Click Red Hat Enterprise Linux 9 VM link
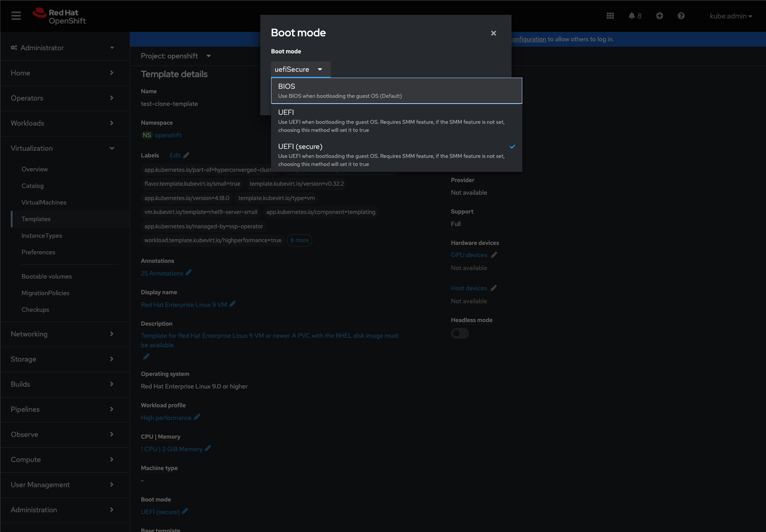766x532 pixels. (184, 305)
